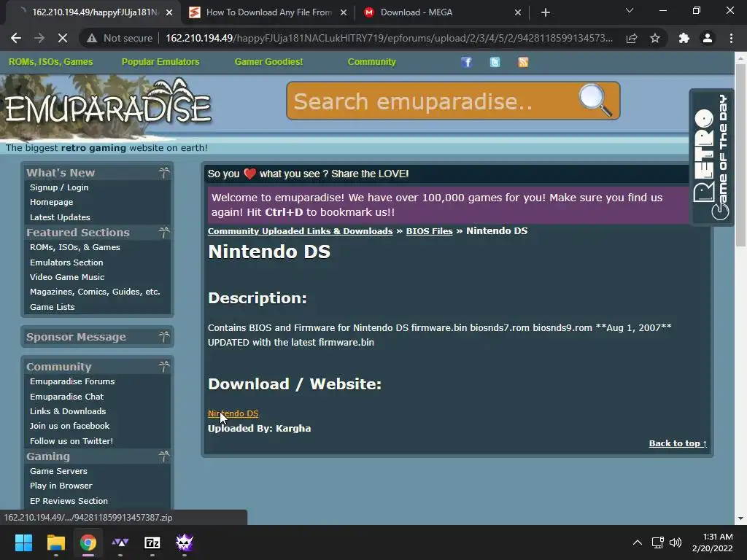The image size is (747, 560).
Task: Open volume control in tray
Action: click(676, 542)
